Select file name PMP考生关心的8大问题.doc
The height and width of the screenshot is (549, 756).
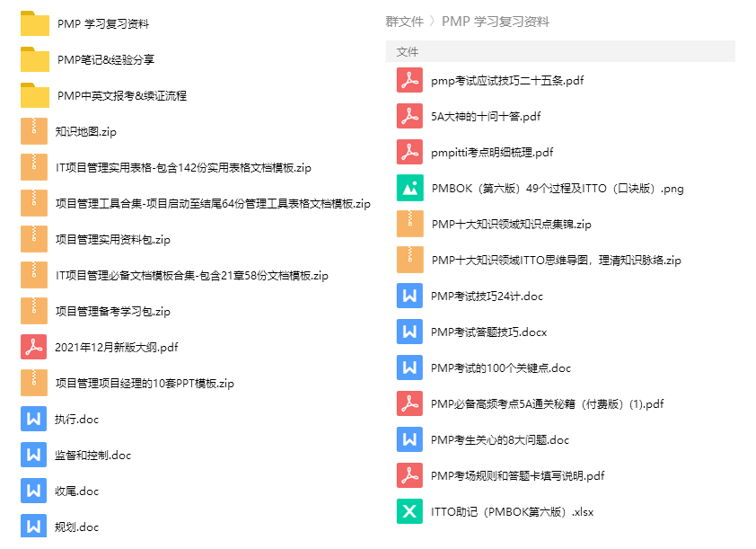(500, 440)
